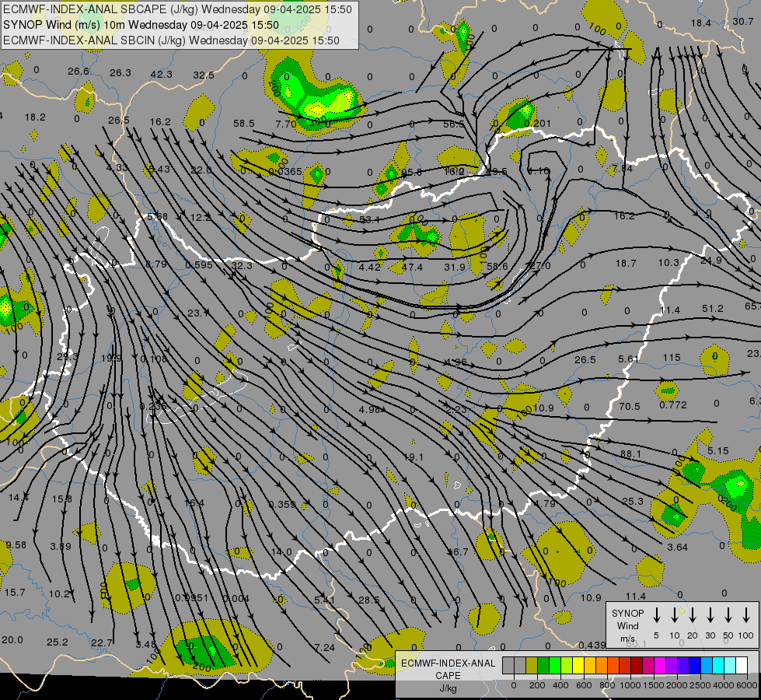Viewport: 761px width, 700px height.
Task: Click the 400 tick label on CAPE scale
Action: click(560, 685)
